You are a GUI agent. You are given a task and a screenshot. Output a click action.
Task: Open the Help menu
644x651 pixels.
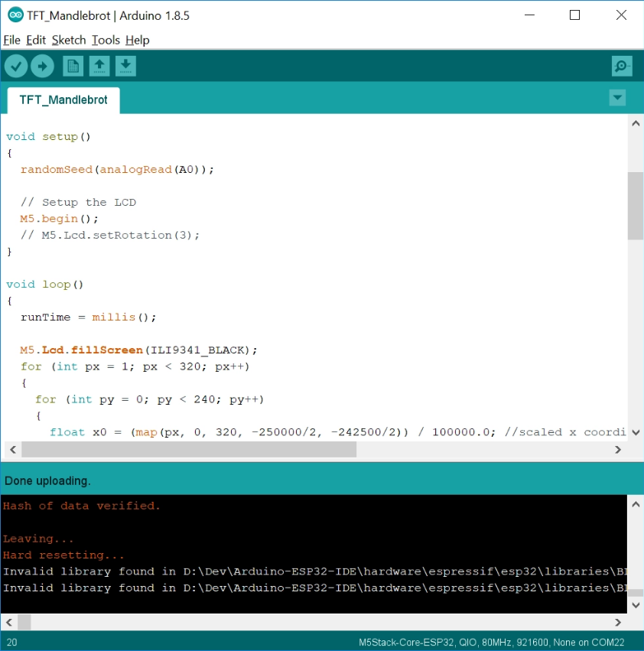tap(138, 41)
